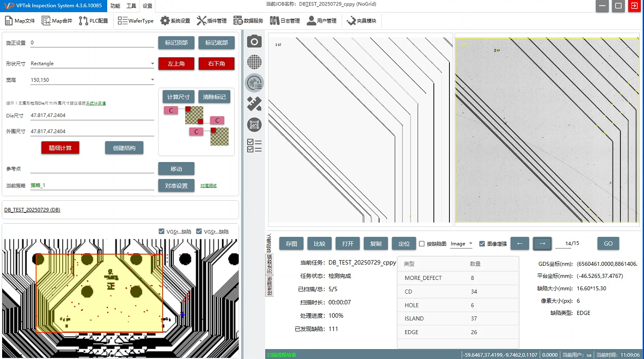
Task: Open the ruler and pencil measurement tool
Action: click(x=254, y=104)
